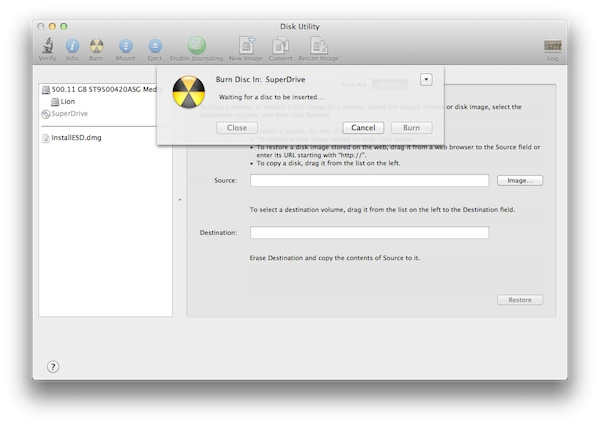Click the Enable Journaling icon
This screenshot has height=425, width=600.
pyautogui.click(x=197, y=45)
